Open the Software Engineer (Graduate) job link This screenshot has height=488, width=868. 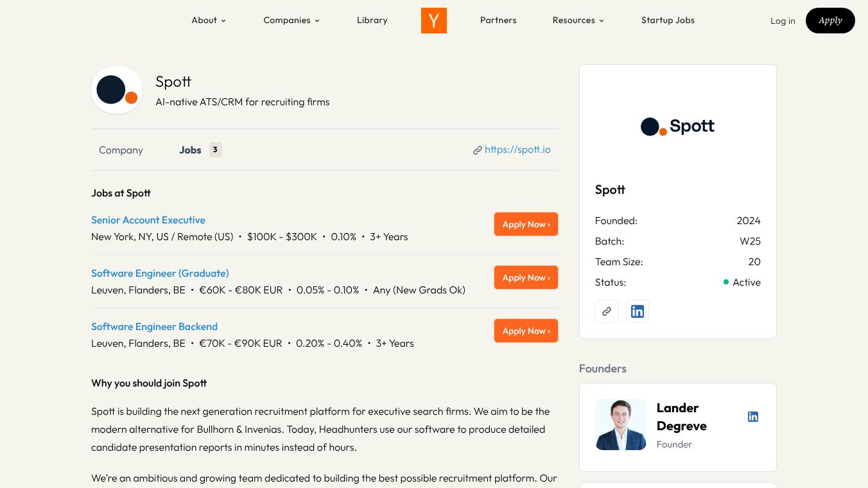tap(160, 274)
